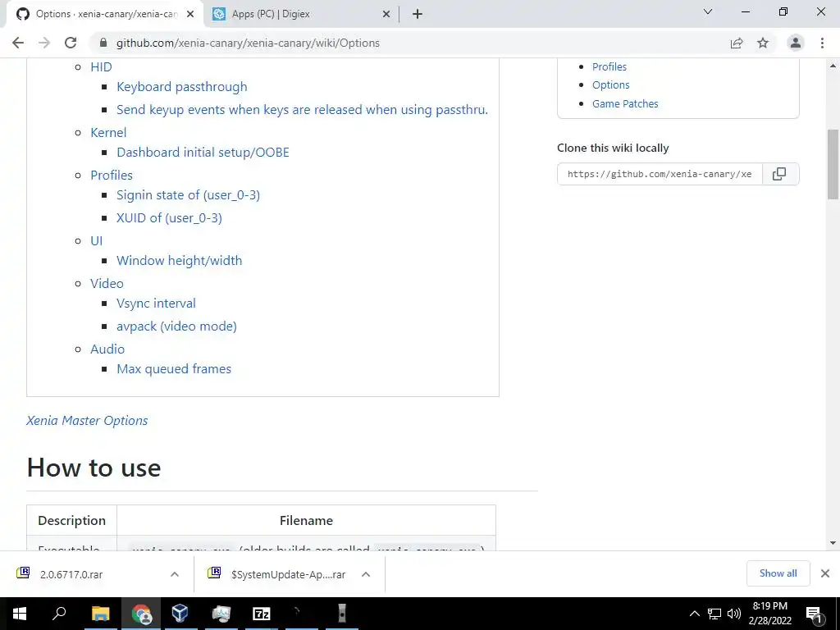Screen dimensions: 840x630
Task: Close the Apps (PC) Digiex tab
Action: coord(386,15)
